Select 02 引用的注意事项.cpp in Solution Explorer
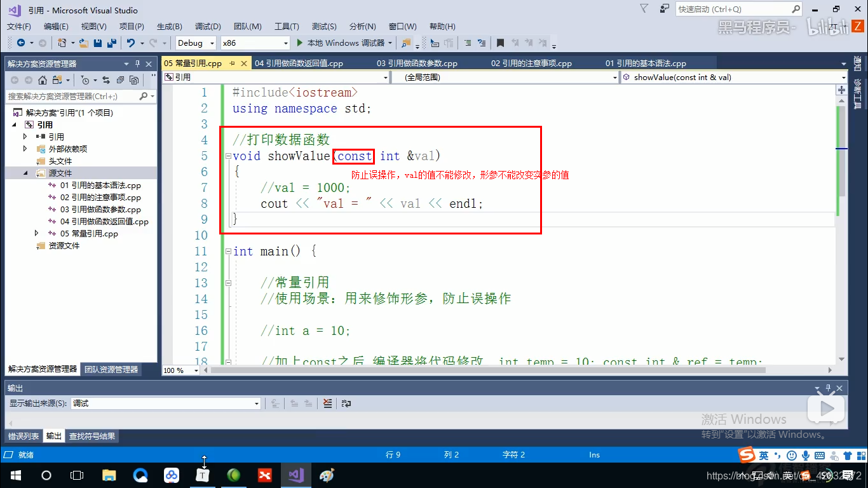This screenshot has width=868, height=488. 100,197
